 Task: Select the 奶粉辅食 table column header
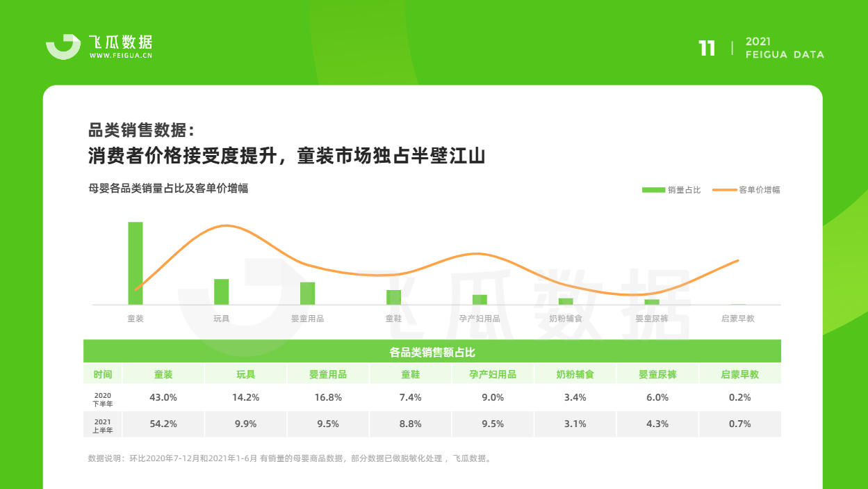[575, 374]
